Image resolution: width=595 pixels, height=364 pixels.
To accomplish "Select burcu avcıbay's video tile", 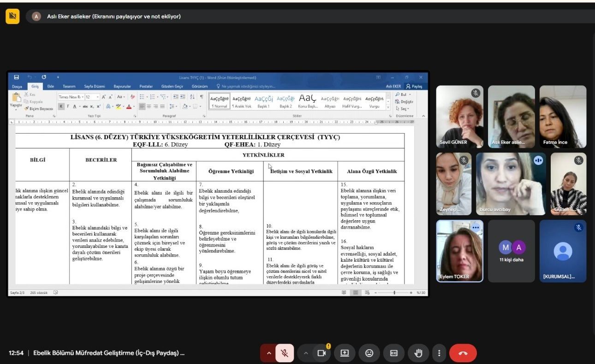I will (511, 184).
